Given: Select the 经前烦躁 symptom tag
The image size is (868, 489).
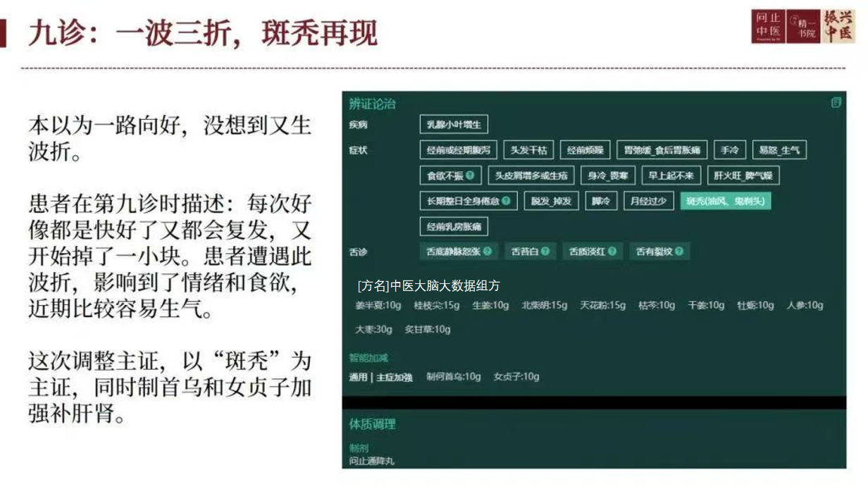Looking at the screenshot, I should tap(585, 150).
